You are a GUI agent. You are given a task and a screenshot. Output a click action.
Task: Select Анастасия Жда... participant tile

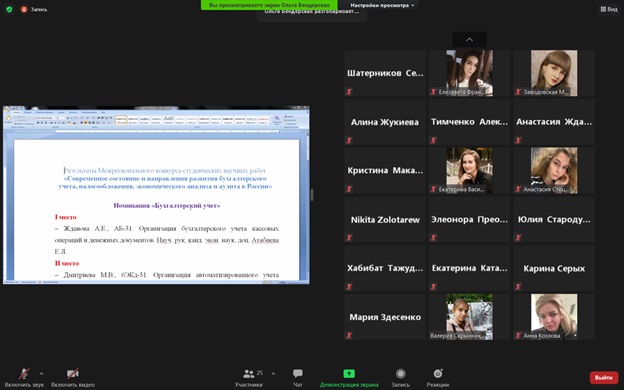[x=554, y=122]
